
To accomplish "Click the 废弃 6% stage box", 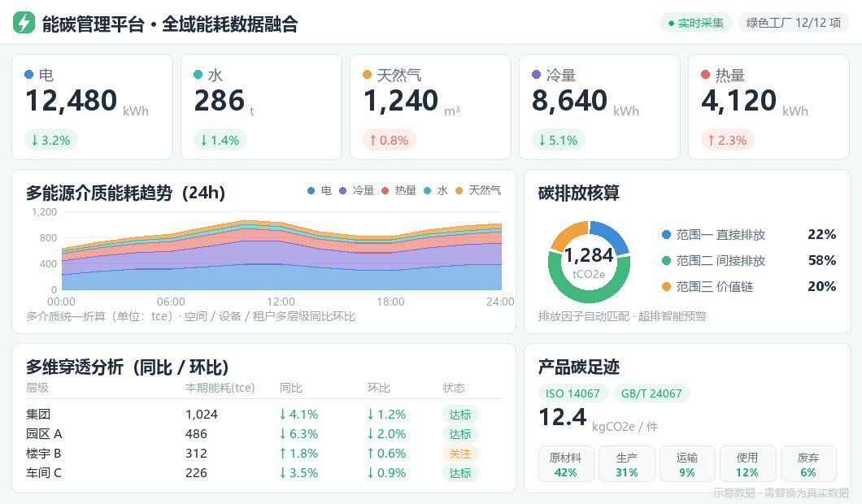I will 808,464.
